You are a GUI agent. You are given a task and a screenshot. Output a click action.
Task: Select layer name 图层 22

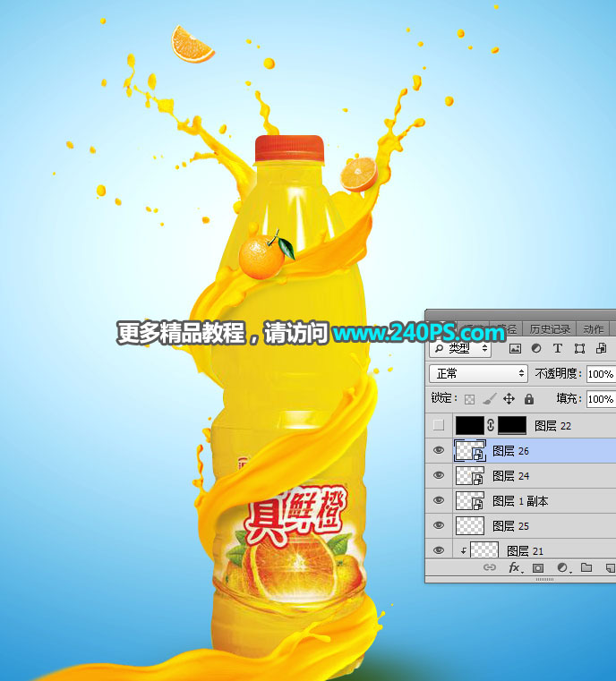(x=552, y=426)
